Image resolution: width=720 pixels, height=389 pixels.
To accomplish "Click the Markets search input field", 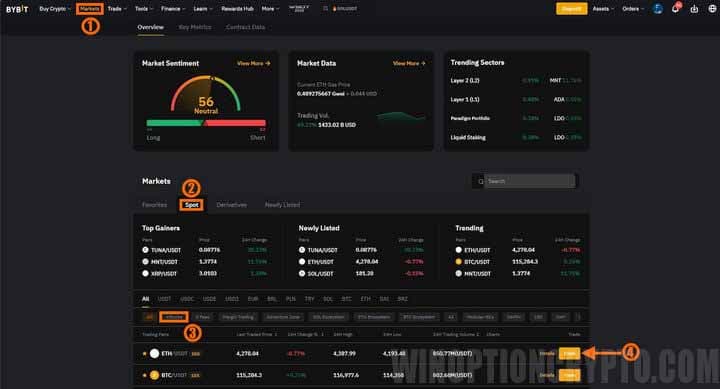I will click(529, 181).
